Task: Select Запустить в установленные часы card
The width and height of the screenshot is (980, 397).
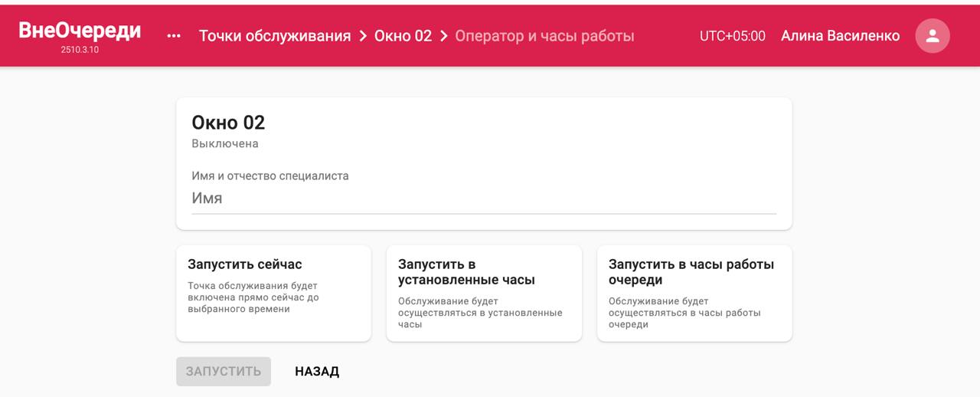Action: [x=484, y=293]
